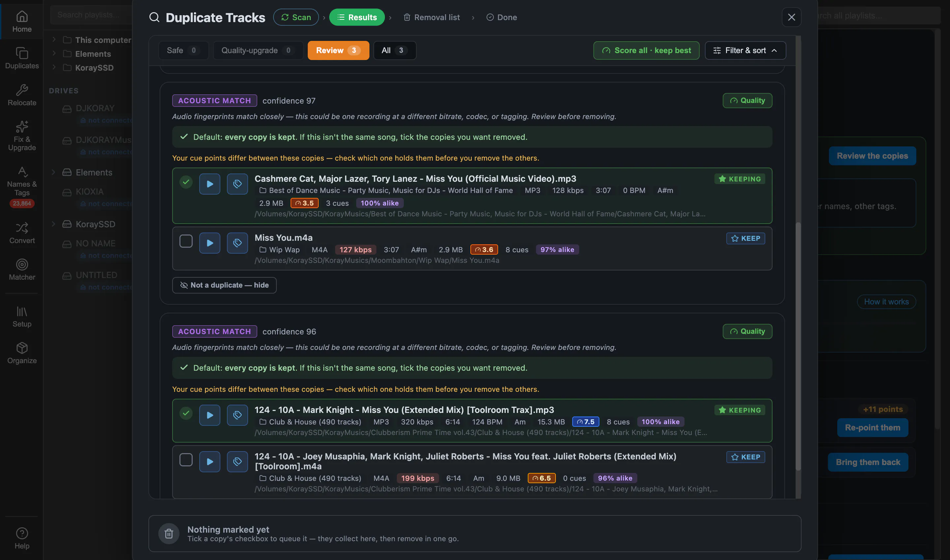Click the Search playlists field
This screenshot has width=950, height=560.
pyautogui.click(x=91, y=15)
